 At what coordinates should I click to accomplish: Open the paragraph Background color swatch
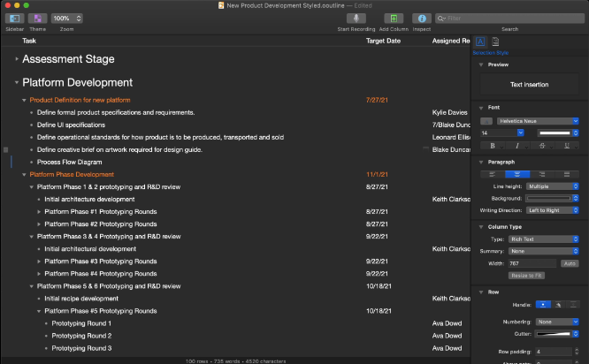point(552,198)
